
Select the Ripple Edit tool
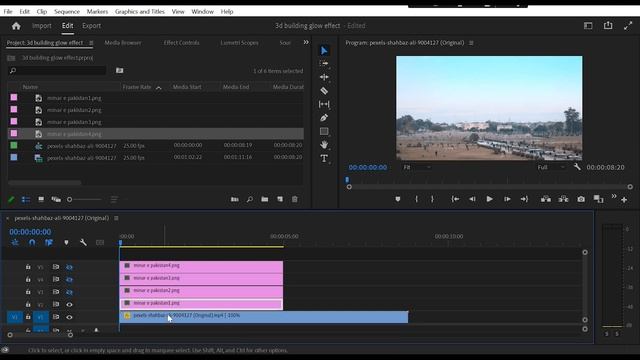[x=324, y=77]
